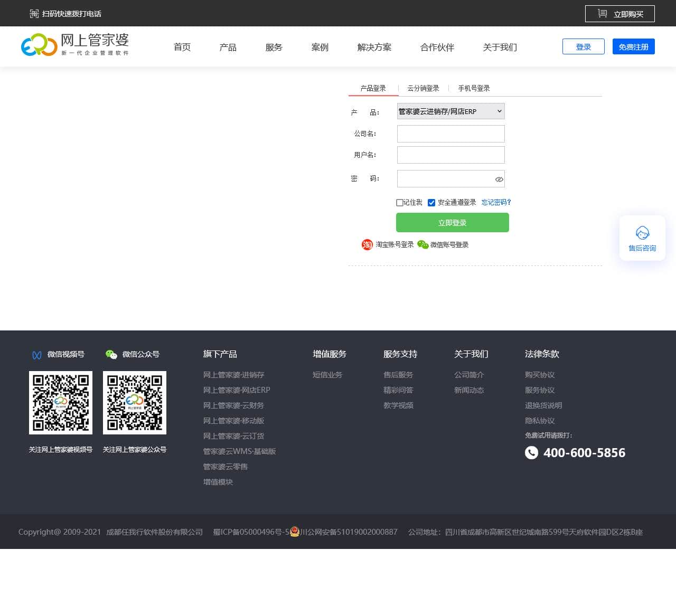Click 忘记密码? link
The height and width of the screenshot is (616, 676).
(496, 202)
